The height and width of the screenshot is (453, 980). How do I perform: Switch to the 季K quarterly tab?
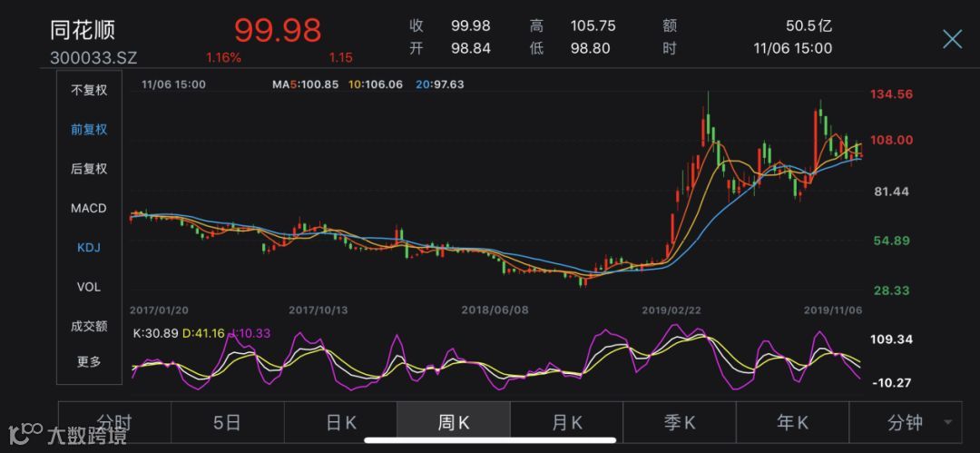tap(680, 423)
